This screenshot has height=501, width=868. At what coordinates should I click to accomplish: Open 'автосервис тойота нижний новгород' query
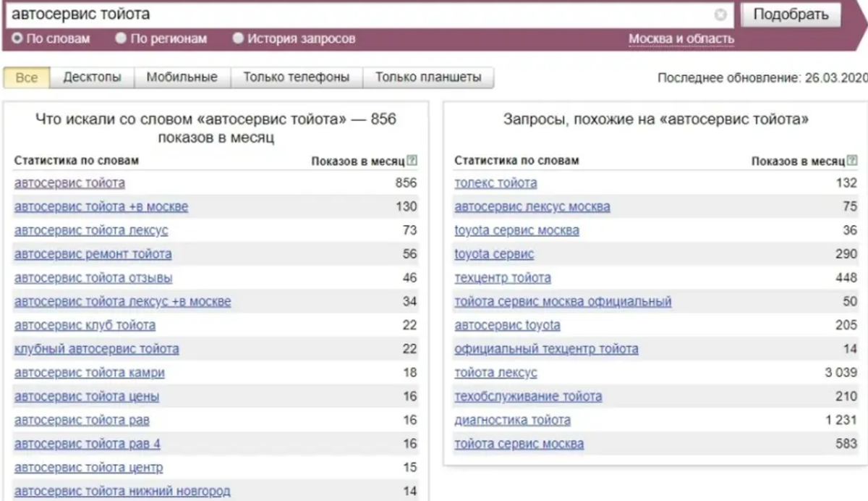pos(122,492)
